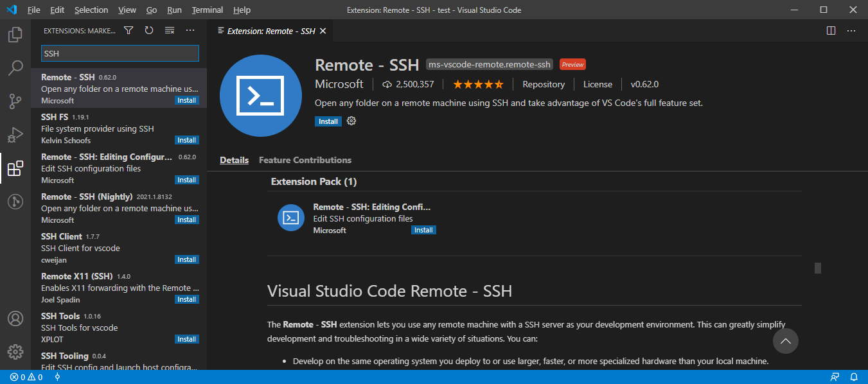868x384 pixels.
Task: Click the extension pack item icon
Action: pos(291,218)
